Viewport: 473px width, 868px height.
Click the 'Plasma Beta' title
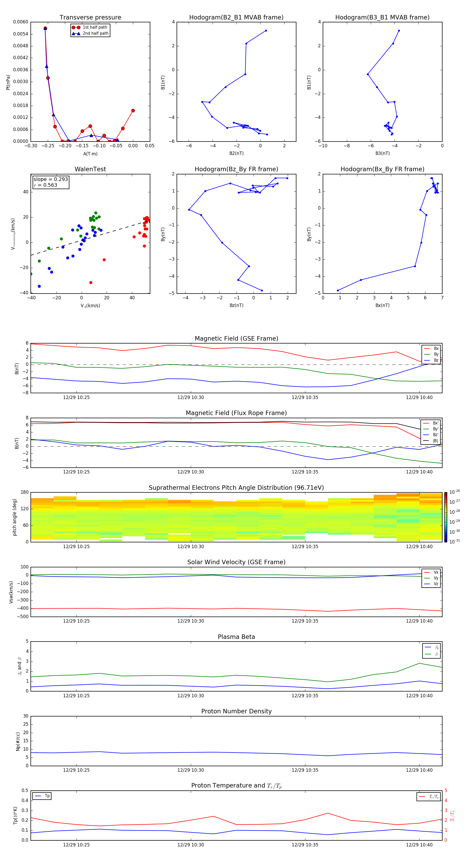[236, 637]
